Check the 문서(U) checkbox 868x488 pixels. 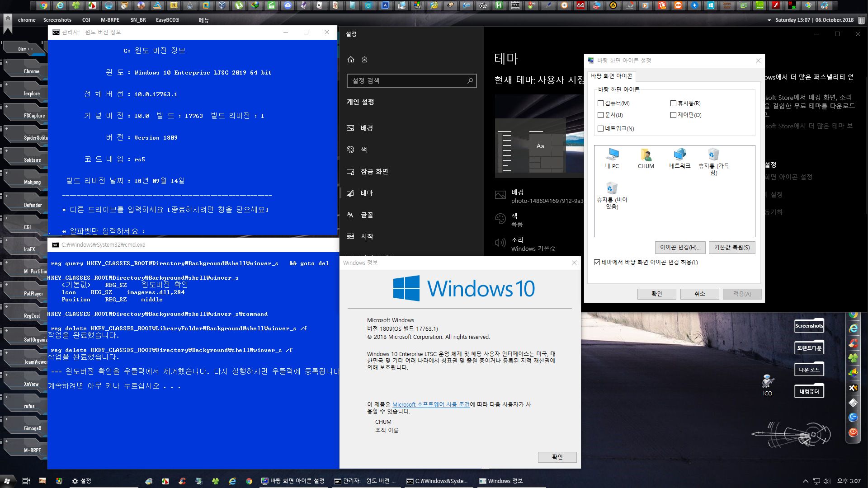coord(600,115)
